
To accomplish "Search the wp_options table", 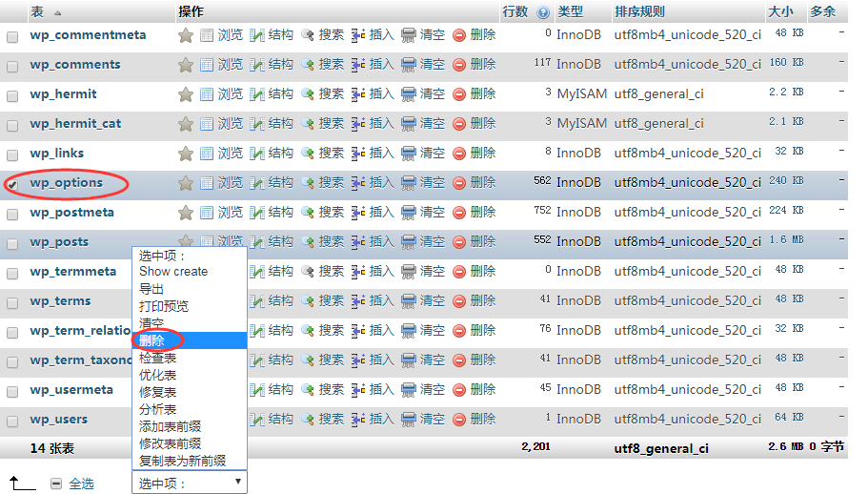I will [x=322, y=183].
